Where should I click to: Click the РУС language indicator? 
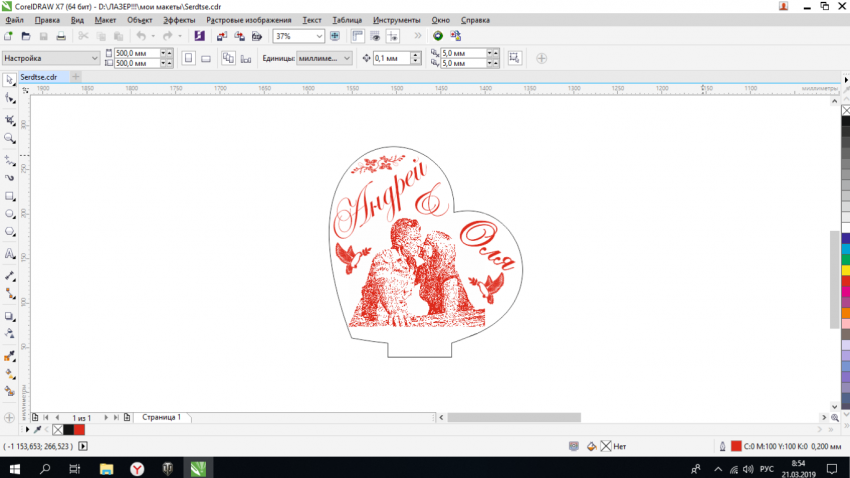click(767, 468)
